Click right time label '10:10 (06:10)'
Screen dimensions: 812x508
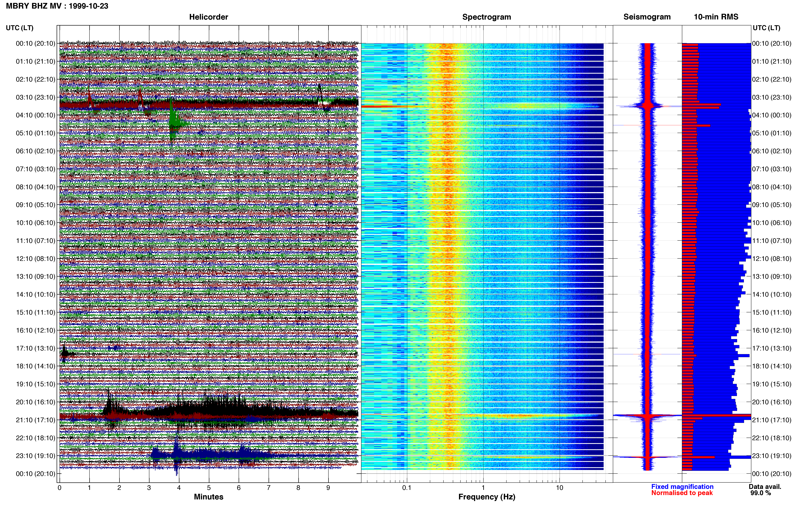pyautogui.click(x=772, y=223)
